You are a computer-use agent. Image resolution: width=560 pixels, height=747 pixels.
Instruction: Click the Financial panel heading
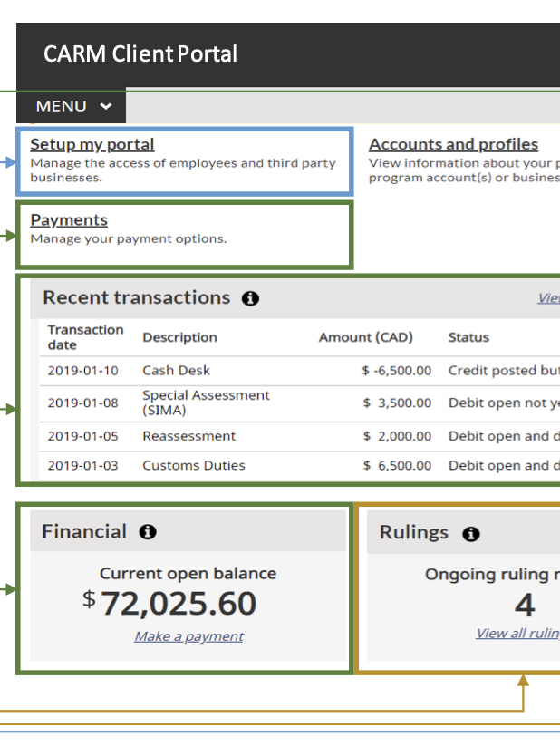coord(84,531)
